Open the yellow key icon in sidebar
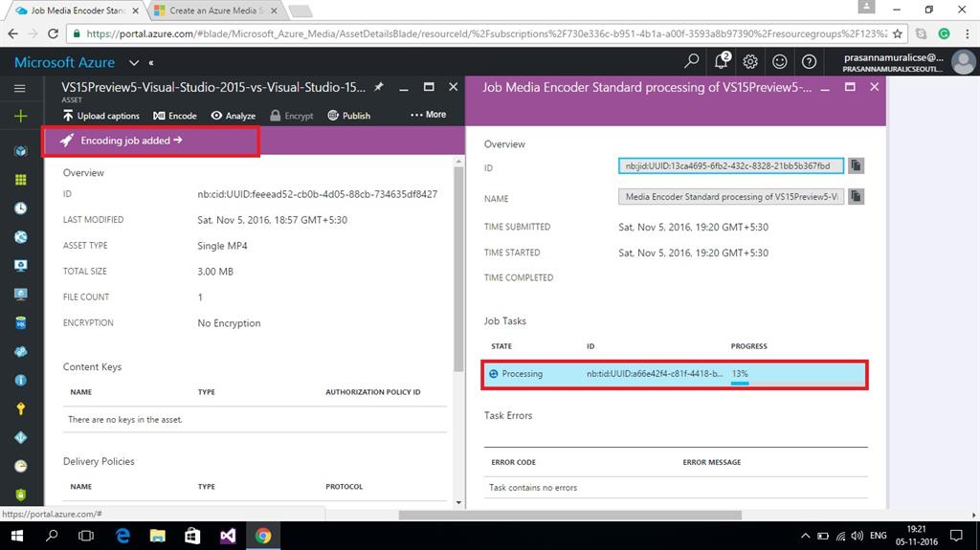 [x=21, y=408]
